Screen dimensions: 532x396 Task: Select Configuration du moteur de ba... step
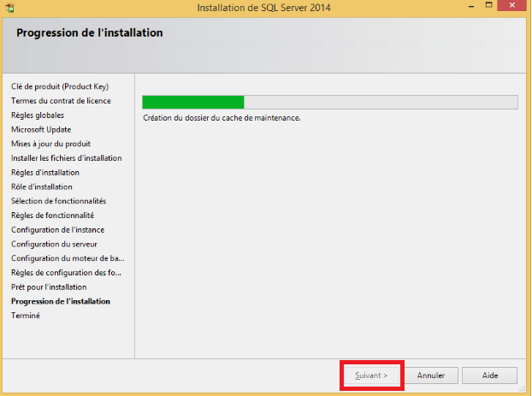pos(68,258)
